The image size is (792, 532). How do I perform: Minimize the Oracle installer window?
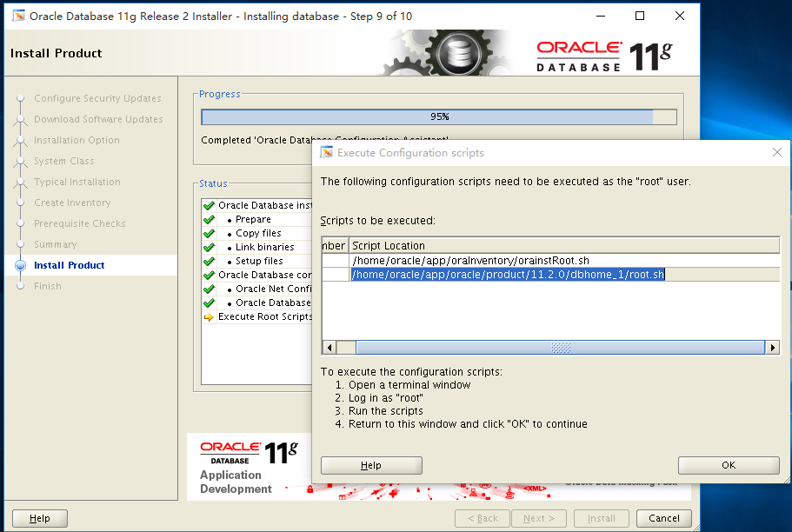click(601, 16)
